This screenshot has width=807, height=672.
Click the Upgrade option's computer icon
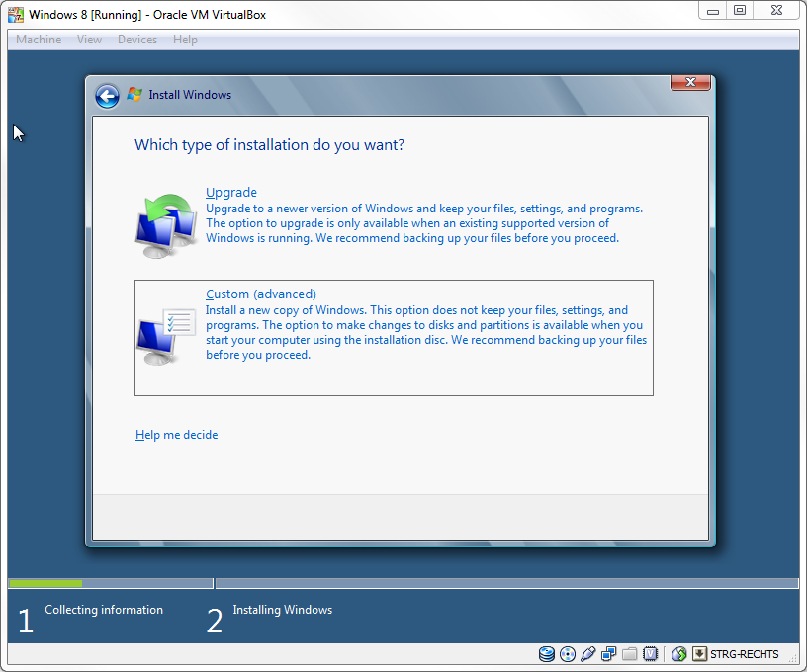coord(164,225)
